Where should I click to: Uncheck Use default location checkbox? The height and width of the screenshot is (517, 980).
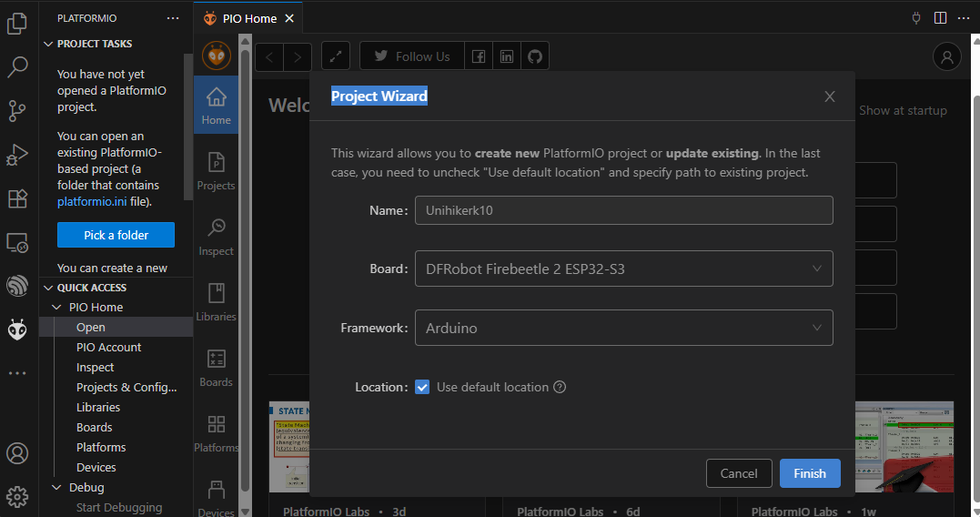(422, 387)
